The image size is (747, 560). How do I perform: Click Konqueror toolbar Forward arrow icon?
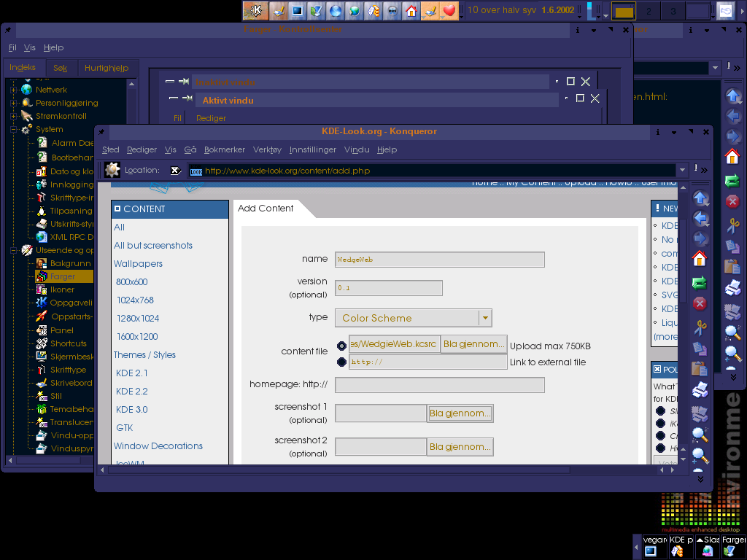coord(700,238)
